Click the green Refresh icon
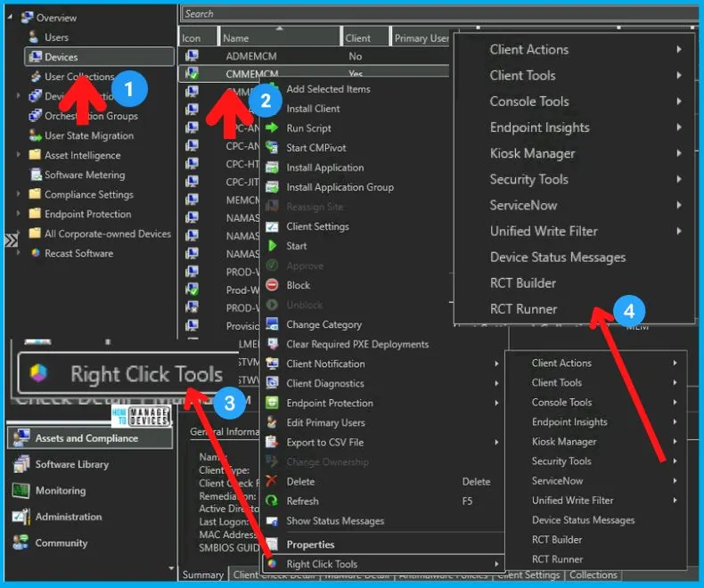 coord(272,501)
